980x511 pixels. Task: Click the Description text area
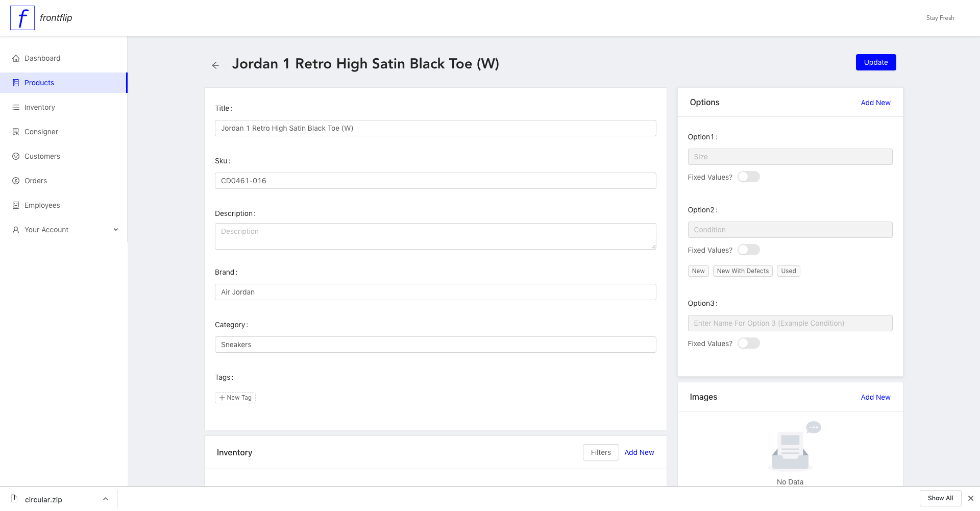click(435, 236)
